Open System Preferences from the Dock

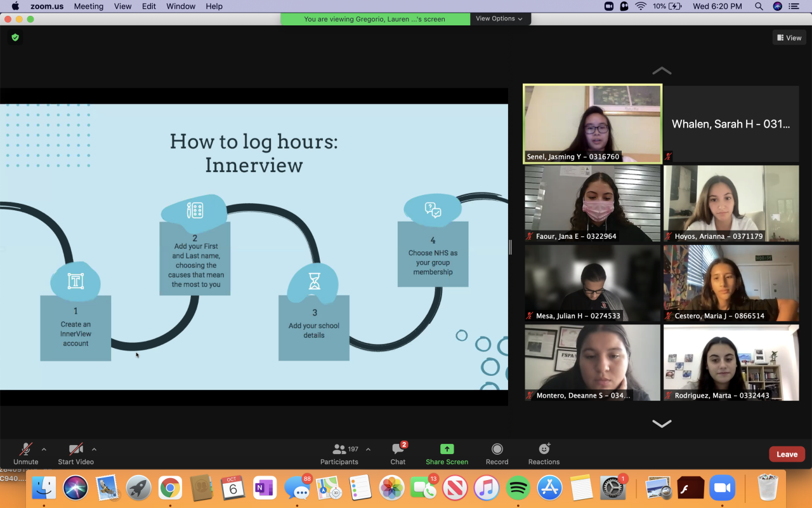[613, 488]
